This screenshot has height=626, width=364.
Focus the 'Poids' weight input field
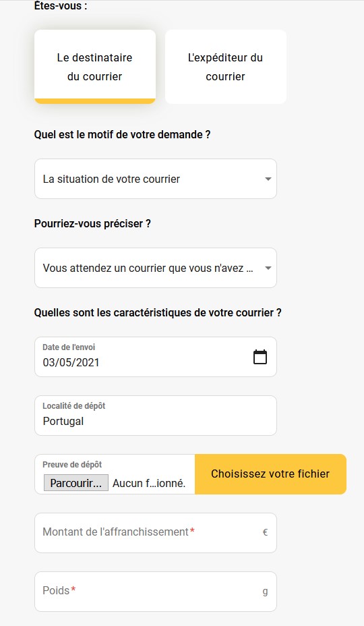coord(156,592)
